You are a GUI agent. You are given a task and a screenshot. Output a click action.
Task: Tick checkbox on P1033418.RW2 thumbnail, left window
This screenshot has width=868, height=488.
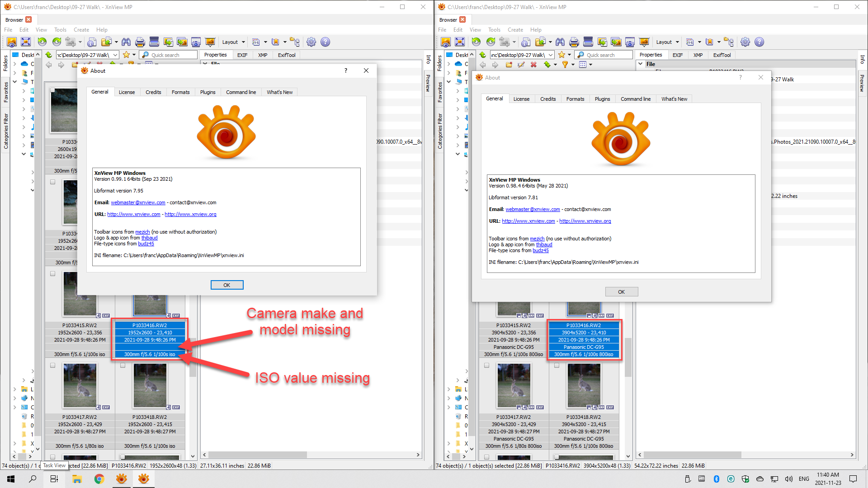[x=123, y=366]
